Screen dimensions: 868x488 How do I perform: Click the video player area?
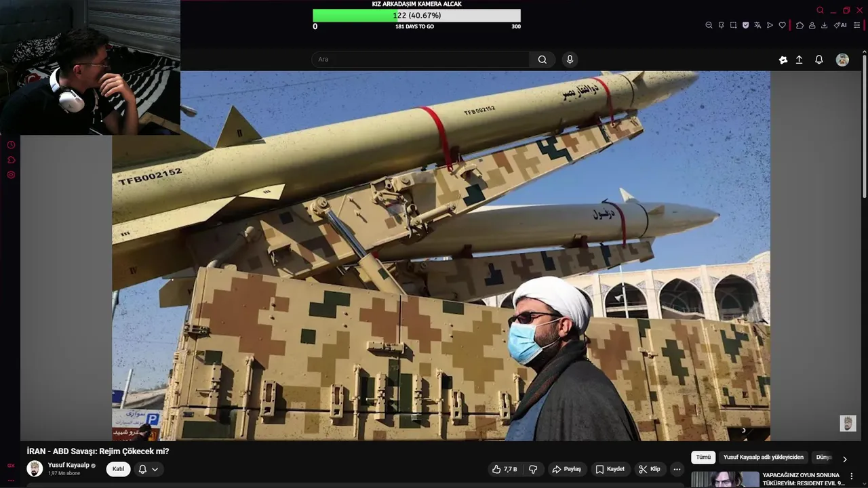(x=441, y=256)
